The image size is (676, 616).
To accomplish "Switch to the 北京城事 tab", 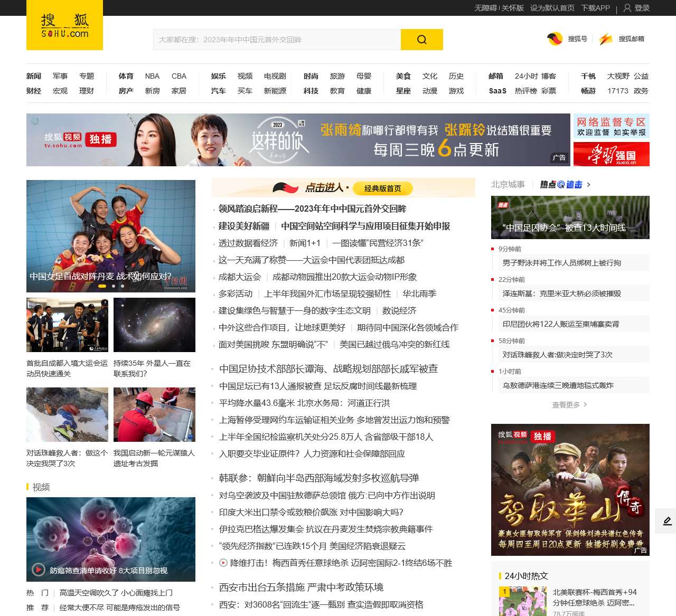I will click(x=508, y=184).
